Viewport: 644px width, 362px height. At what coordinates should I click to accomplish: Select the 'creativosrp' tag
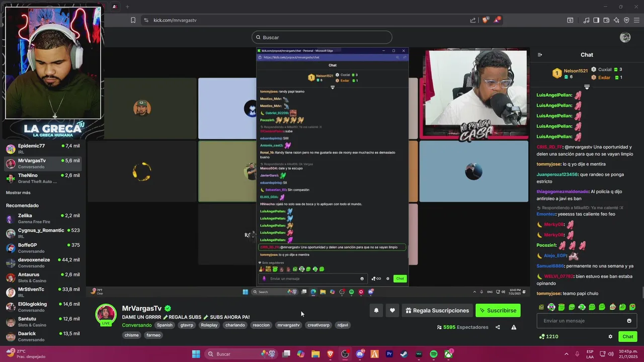coord(318,325)
